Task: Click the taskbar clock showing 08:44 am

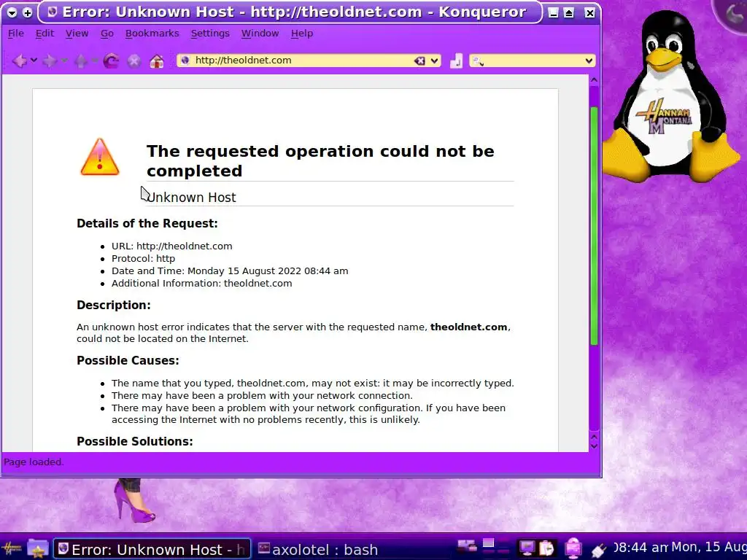Action: pyautogui.click(x=640, y=548)
